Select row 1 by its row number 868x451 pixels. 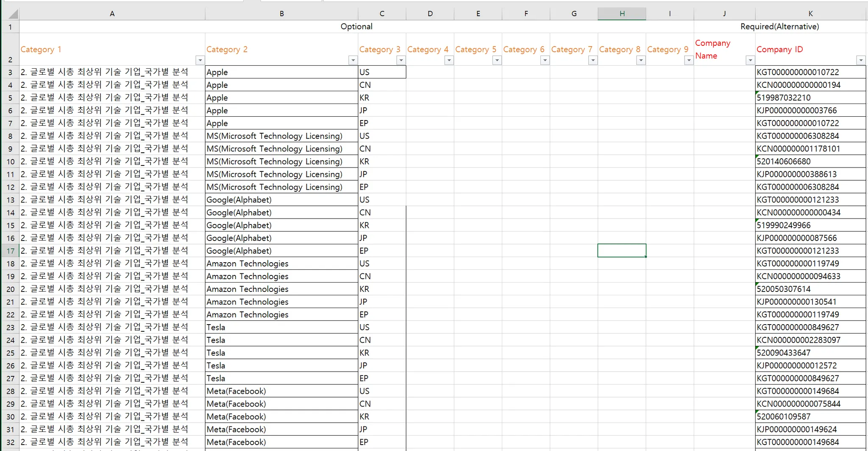tap(10, 27)
